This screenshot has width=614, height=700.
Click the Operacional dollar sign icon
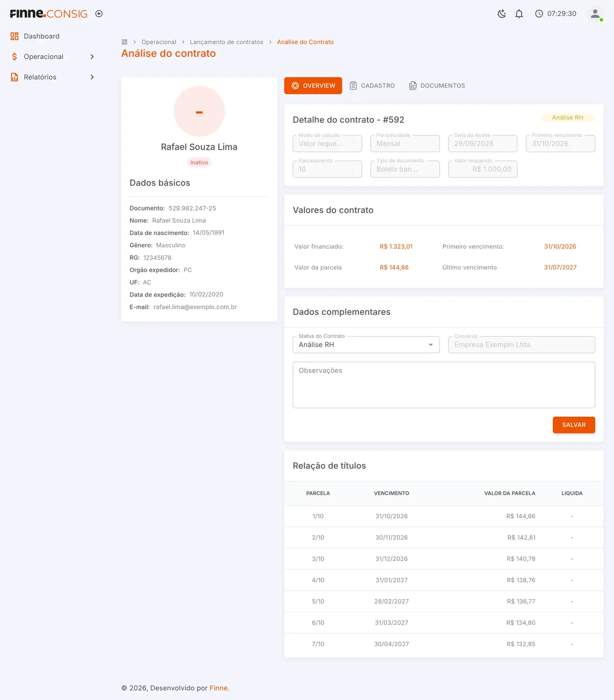coord(15,57)
